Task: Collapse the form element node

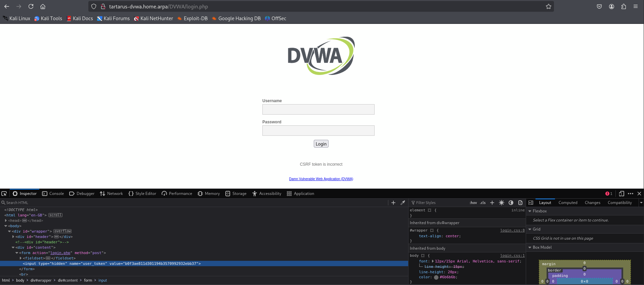Action: tap(17, 253)
